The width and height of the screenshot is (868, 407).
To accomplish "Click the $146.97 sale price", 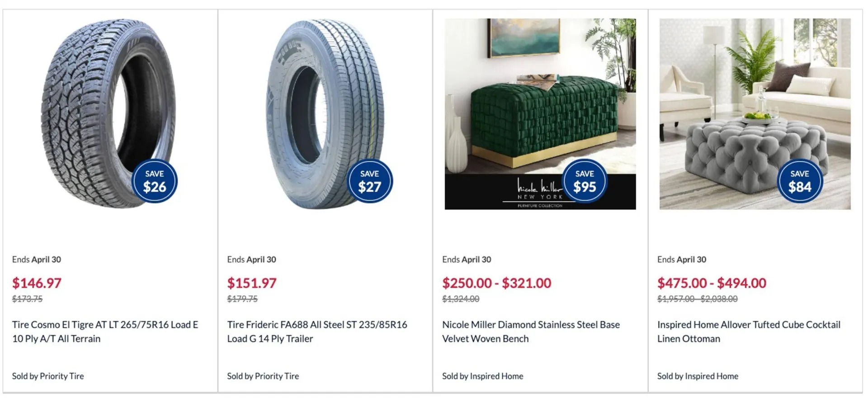I will click(x=37, y=283).
